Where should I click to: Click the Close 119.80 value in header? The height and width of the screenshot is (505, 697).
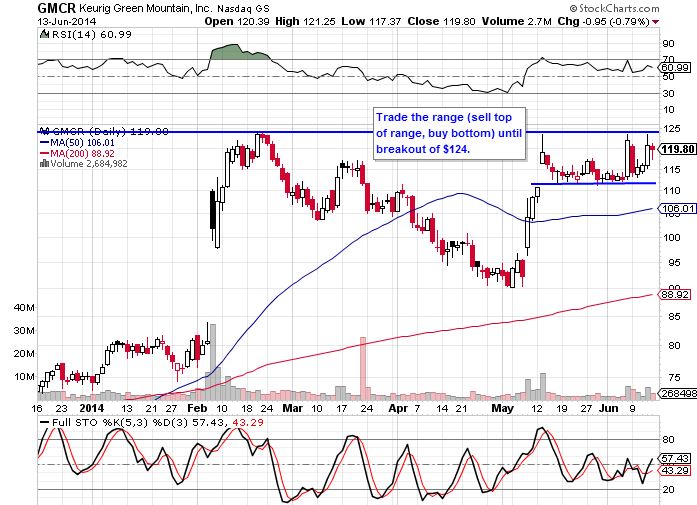pos(441,21)
